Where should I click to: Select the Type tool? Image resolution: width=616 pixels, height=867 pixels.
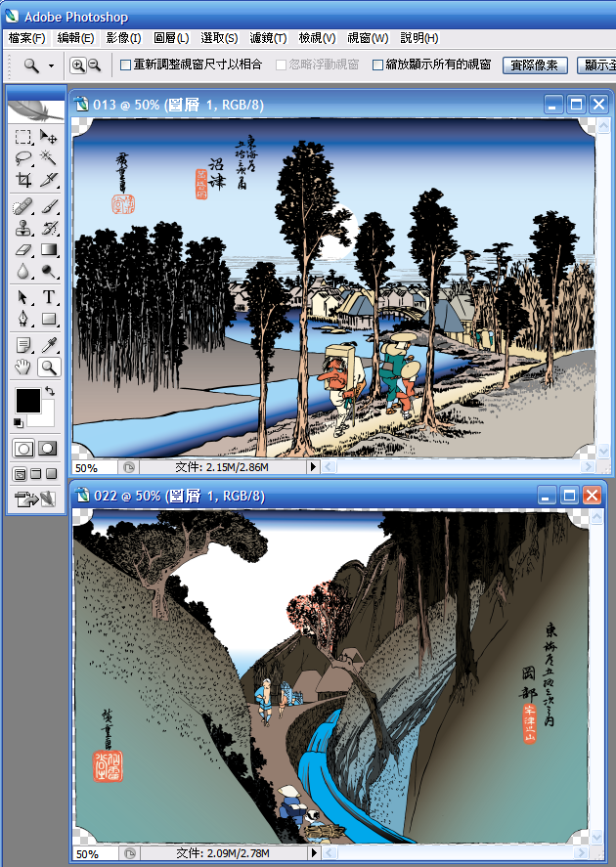coord(49,297)
